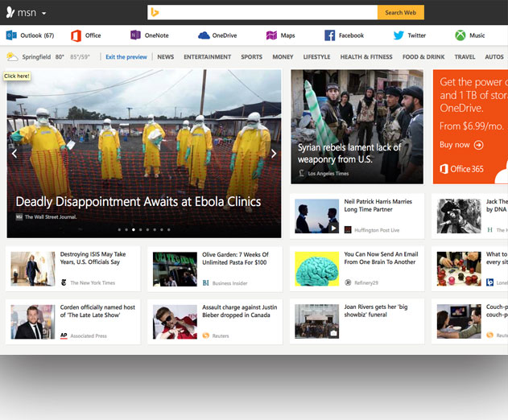This screenshot has height=420, width=508.
Task: Click the Refinery29 source icon
Action: click(x=348, y=282)
